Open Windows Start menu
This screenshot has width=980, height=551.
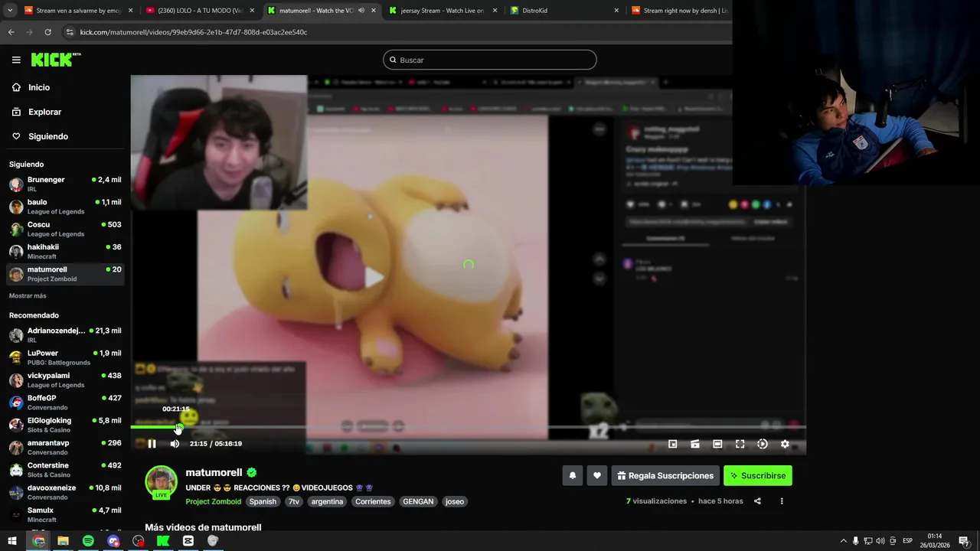[12, 541]
